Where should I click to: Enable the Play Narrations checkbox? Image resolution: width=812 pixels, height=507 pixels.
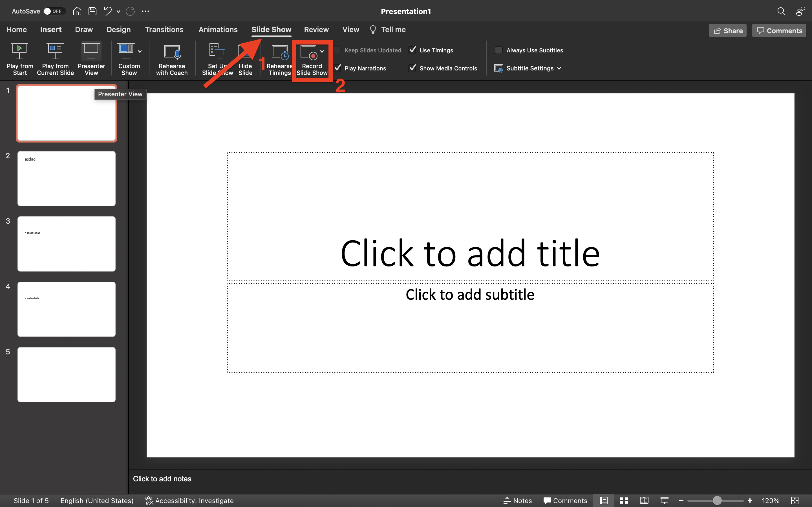[x=338, y=68]
